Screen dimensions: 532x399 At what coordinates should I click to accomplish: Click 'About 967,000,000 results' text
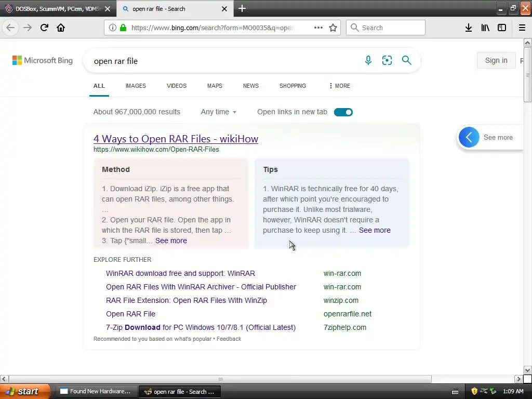tap(137, 112)
